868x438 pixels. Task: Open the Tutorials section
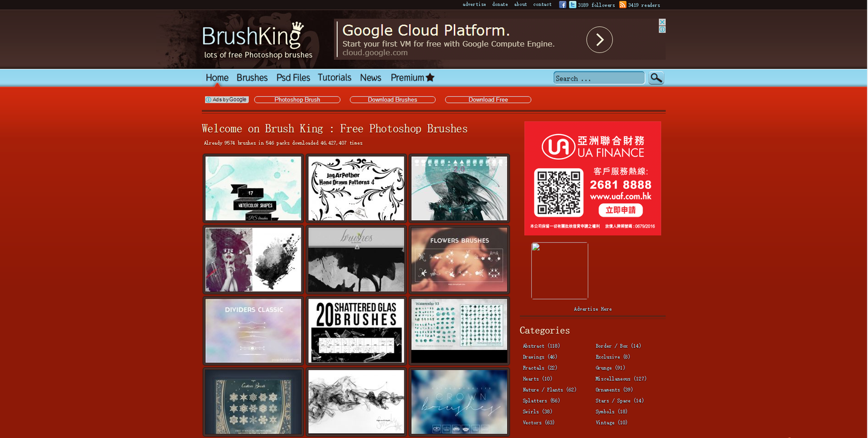tap(335, 77)
